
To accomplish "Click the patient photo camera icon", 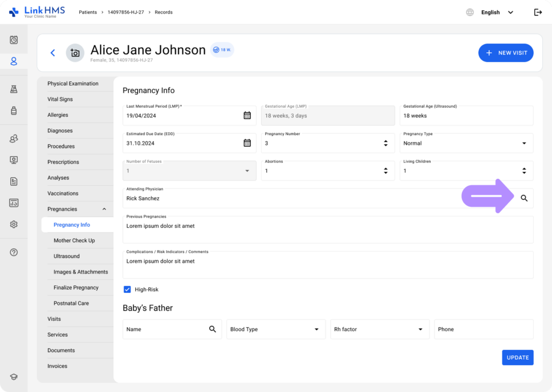I will (75, 53).
